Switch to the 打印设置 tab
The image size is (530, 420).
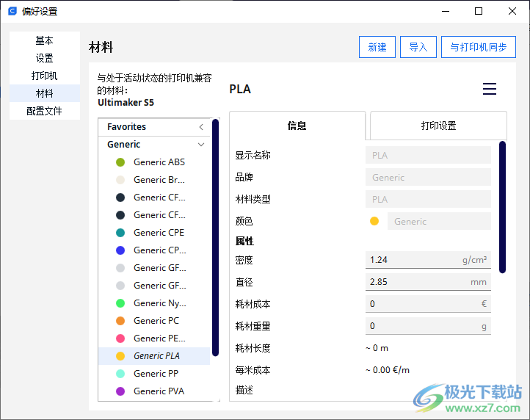438,126
